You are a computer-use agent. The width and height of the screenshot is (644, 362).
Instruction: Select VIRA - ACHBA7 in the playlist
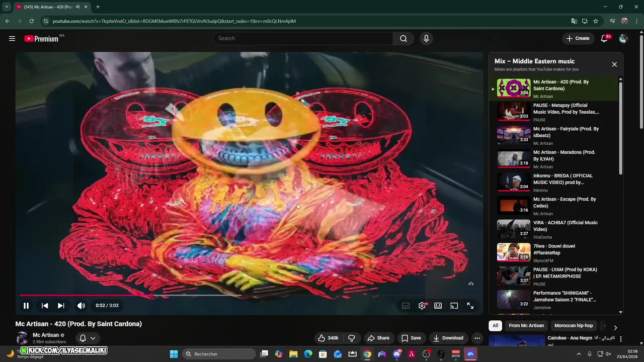553,229
